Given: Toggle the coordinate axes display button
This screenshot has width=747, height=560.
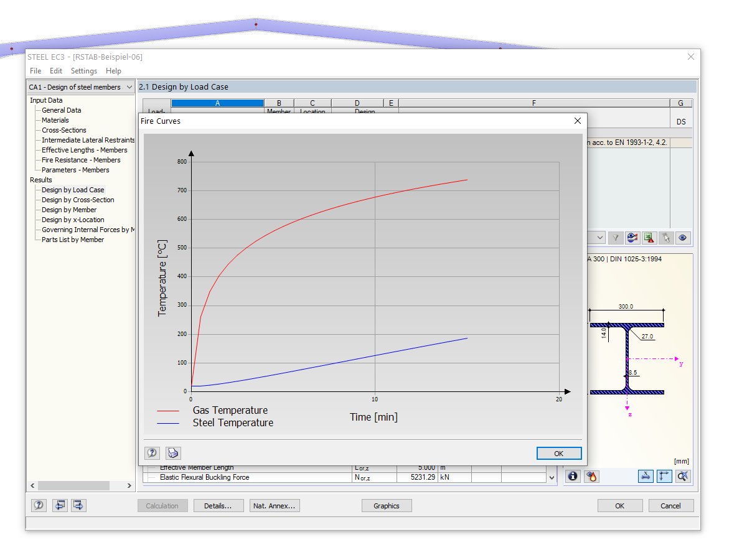Looking at the screenshot, I should [664, 476].
